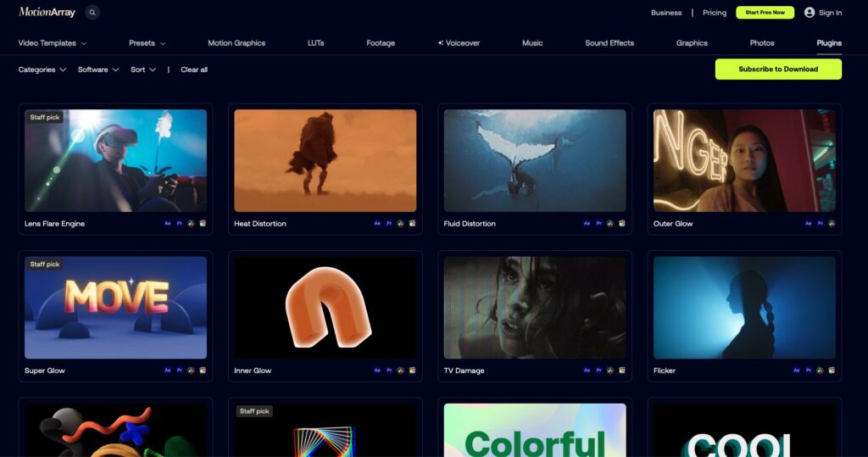
Task: Click Final Cut Pro icon on Heat Distortion
Action: coord(413,223)
